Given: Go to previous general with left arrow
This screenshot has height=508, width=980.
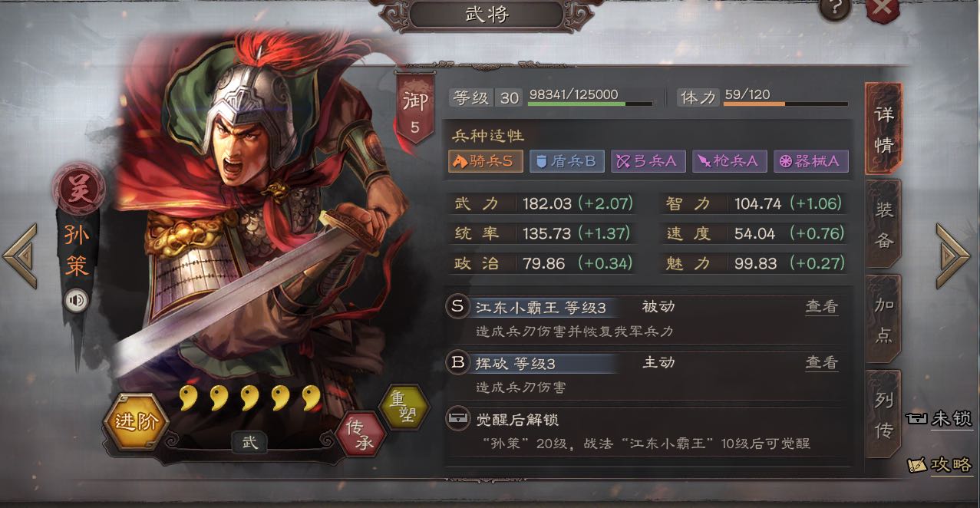Looking at the screenshot, I should 21,256.
